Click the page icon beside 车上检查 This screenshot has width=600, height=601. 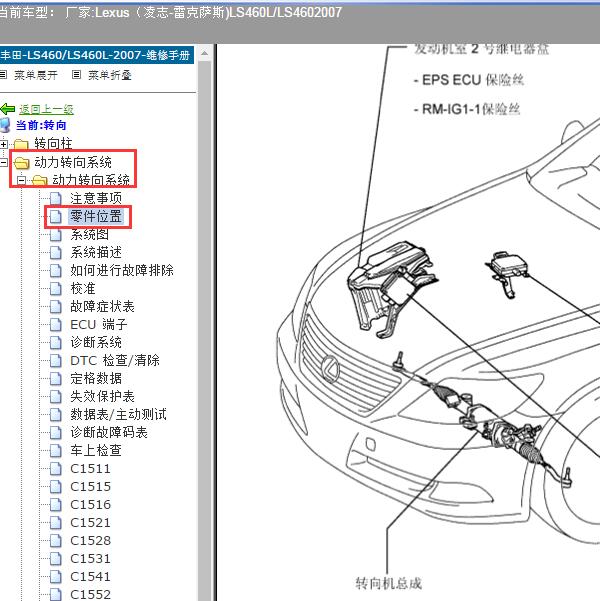point(56,451)
